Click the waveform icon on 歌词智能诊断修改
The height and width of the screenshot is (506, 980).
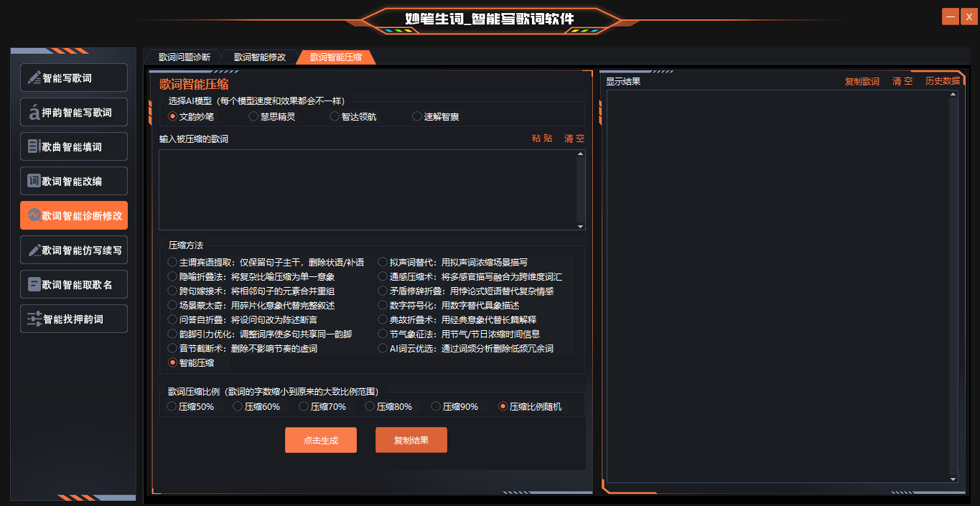click(x=34, y=215)
